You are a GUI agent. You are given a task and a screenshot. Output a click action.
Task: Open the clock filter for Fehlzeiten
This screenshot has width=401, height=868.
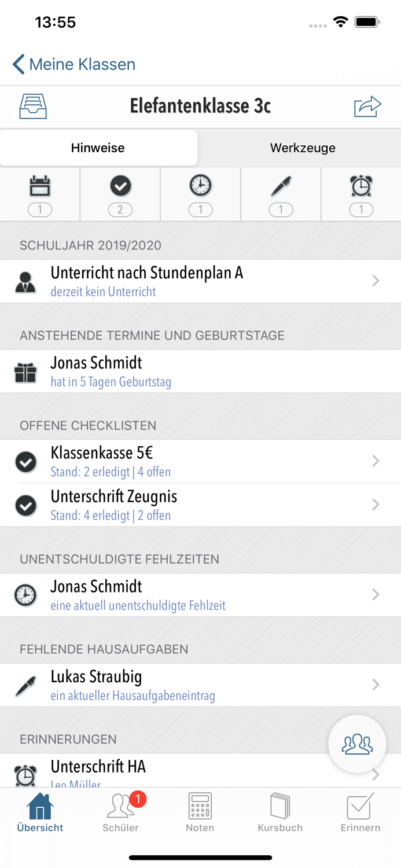point(200,186)
